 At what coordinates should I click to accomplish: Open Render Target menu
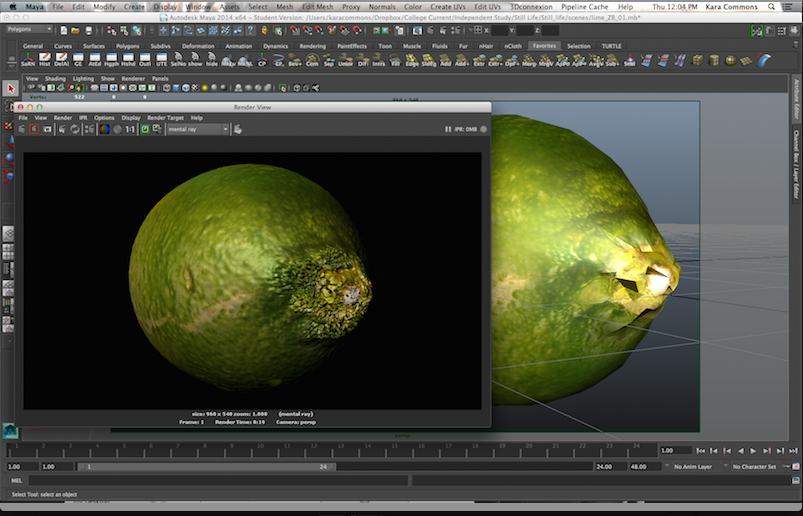(165, 118)
